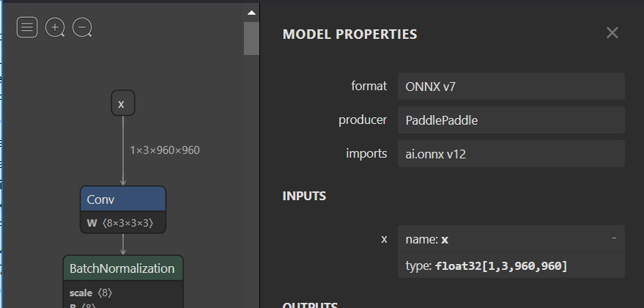Click the W weight row in Conv
The image size is (644, 308).
[x=122, y=222]
